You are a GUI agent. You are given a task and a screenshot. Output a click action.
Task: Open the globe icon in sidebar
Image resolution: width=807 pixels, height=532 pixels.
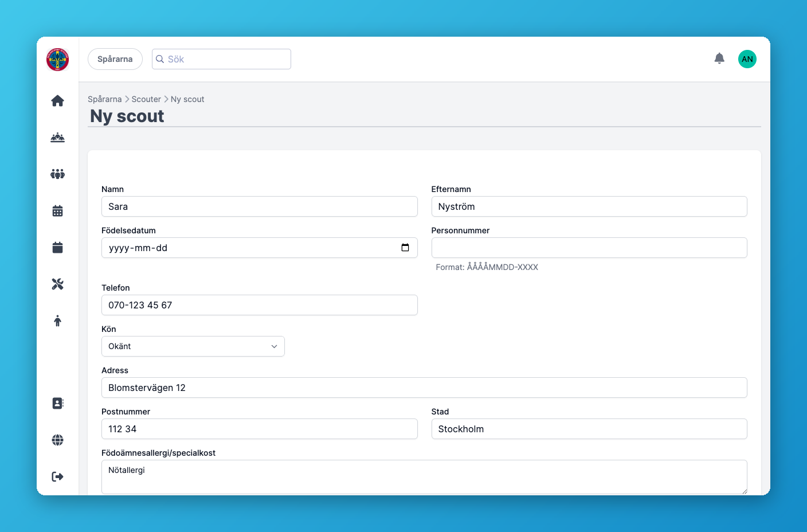click(x=58, y=440)
